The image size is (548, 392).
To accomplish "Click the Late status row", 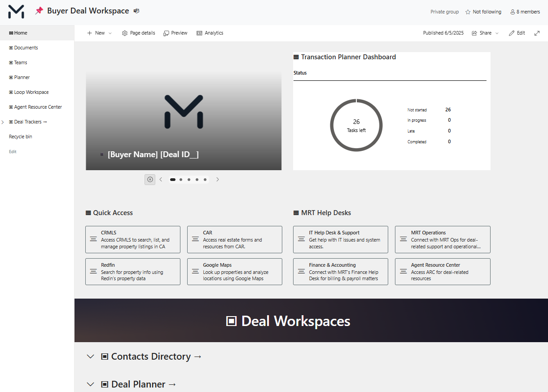I will (429, 131).
